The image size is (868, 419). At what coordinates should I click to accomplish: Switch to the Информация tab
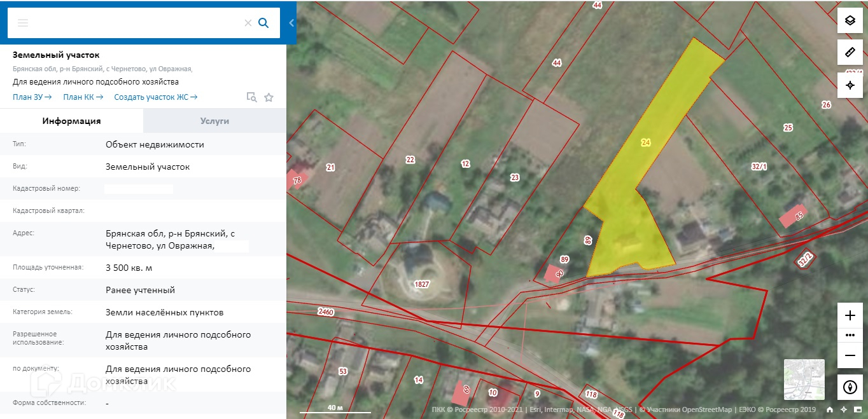coord(71,121)
